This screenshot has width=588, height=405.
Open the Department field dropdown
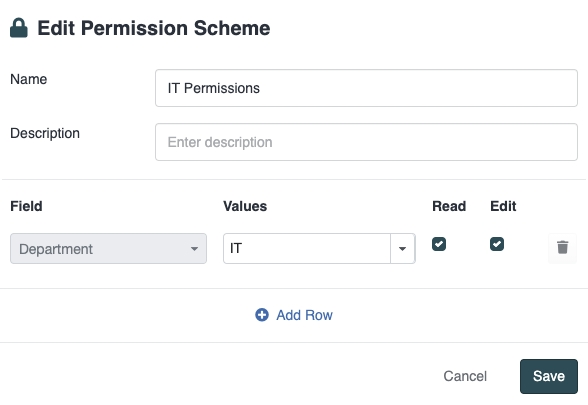[x=108, y=249]
